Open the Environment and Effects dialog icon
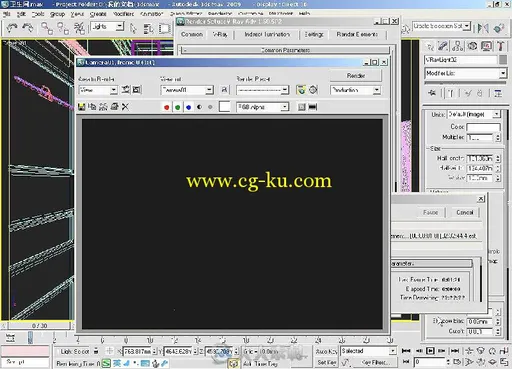This screenshot has width=512, height=369. [x=313, y=90]
